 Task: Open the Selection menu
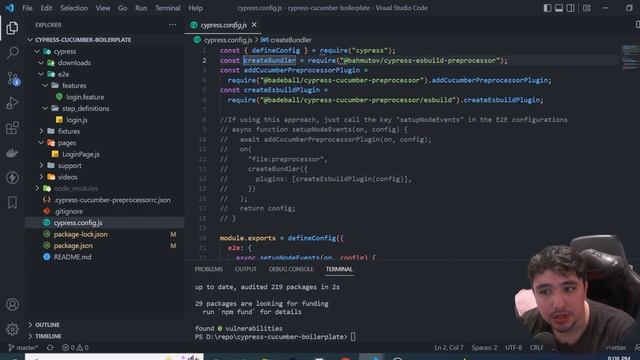coord(74,8)
